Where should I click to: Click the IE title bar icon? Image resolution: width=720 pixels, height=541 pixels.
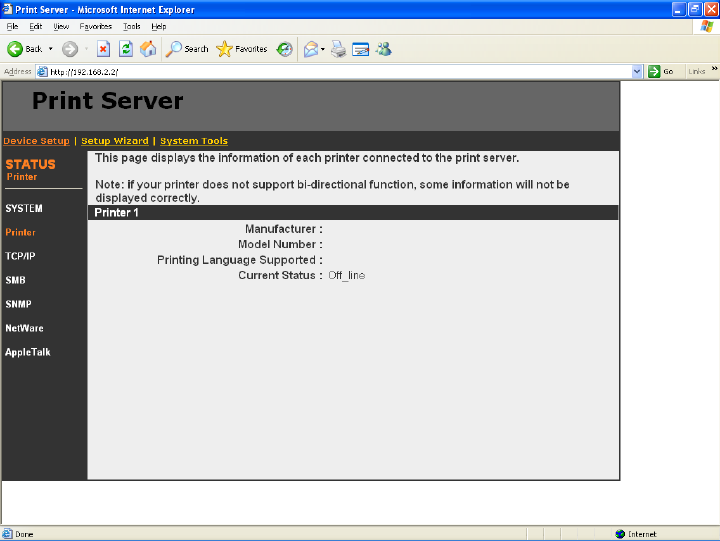click(7, 9)
